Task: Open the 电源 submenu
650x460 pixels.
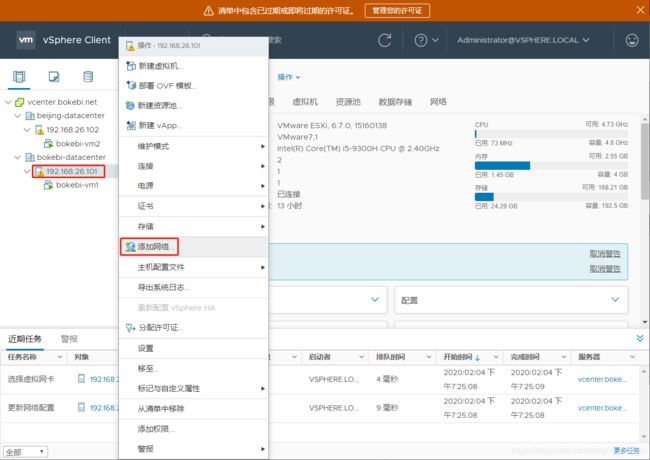Action: (x=194, y=186)
